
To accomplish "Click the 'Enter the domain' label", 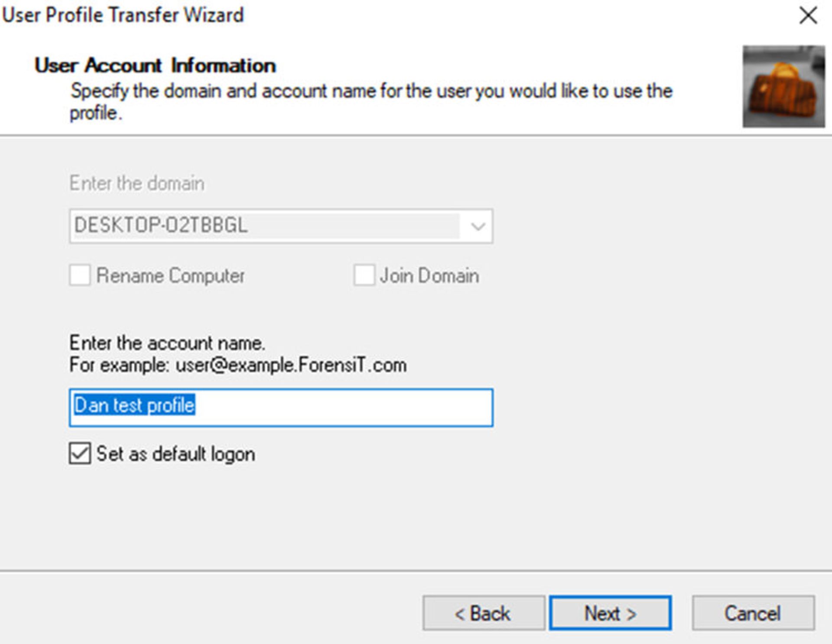I will (x=137, y=183).
